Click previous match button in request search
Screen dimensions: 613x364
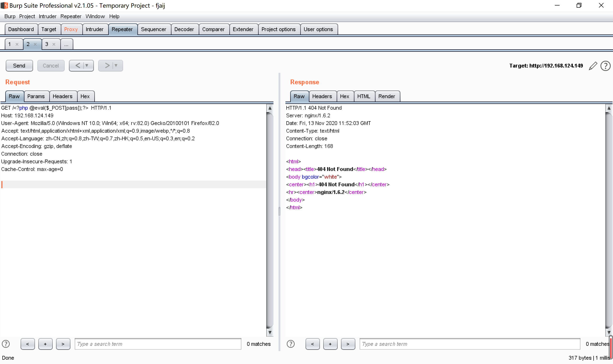28,344
